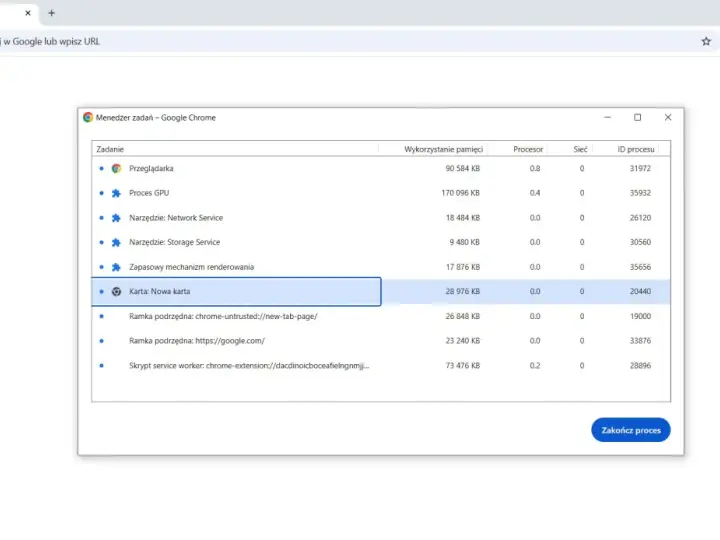Click the process ID 30560
This screenshot has height=540, width=720.
[x=640, y=242]
